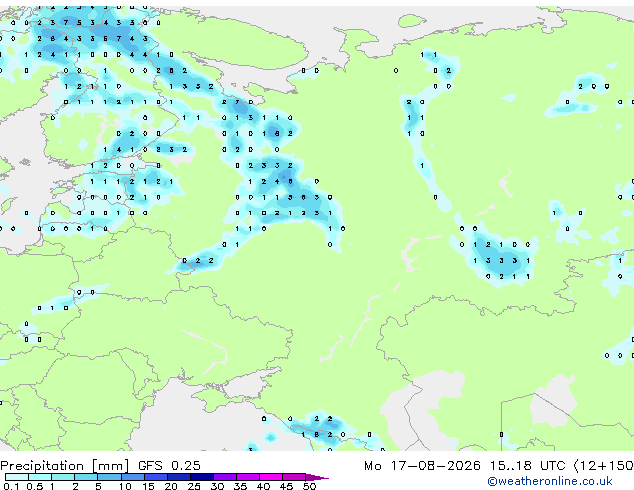Image resolution: width=634 pixels, height=490 pixels.
Task: Click the legend arrow beyond 50 mm
Action: click(317, 477)
